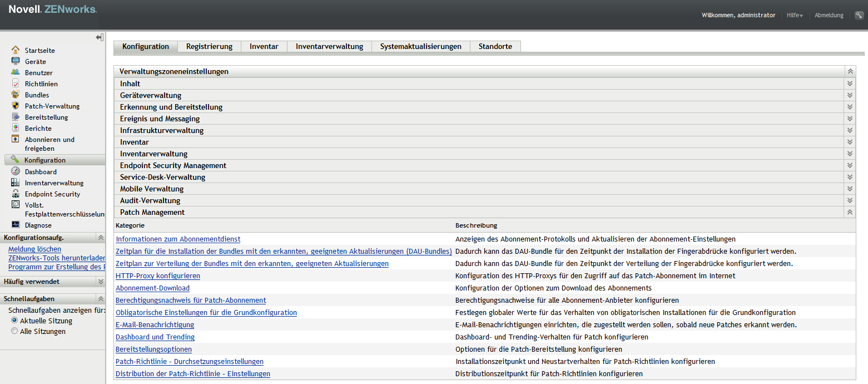868x384 pixels.
Task: Open Informationen zum Abonnementdienst link
Action: [x=178, y=239]
